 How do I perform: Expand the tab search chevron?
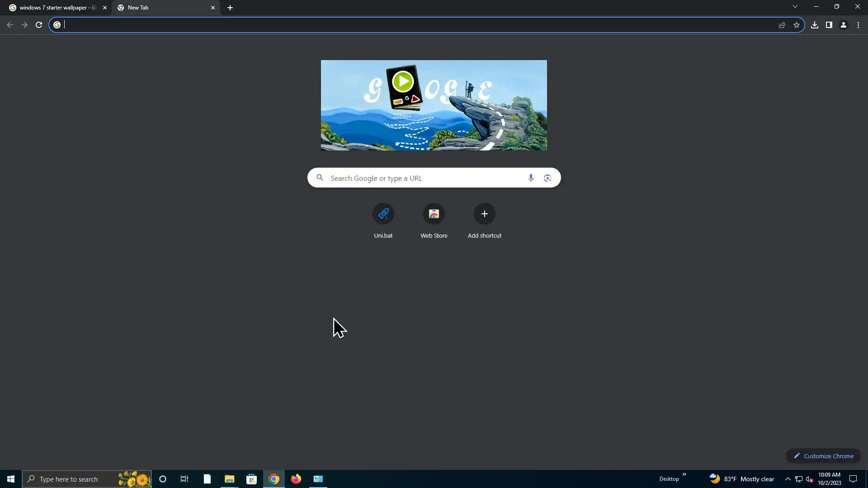(x=795, y=7)
